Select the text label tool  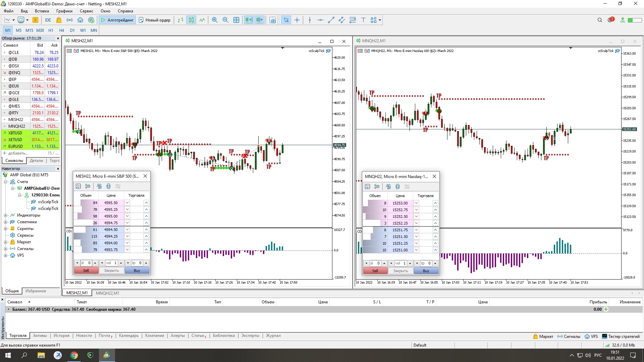click(363, 20)
